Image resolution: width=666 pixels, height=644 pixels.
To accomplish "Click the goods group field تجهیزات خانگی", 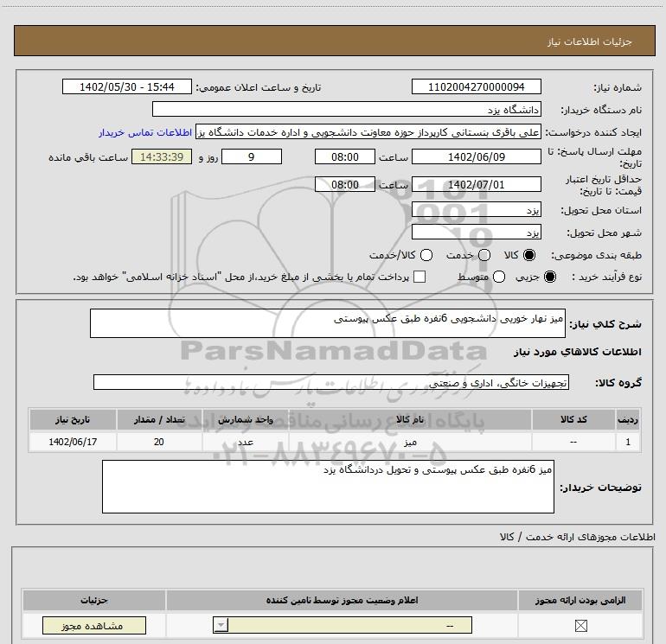I will [x=331, y=382].
